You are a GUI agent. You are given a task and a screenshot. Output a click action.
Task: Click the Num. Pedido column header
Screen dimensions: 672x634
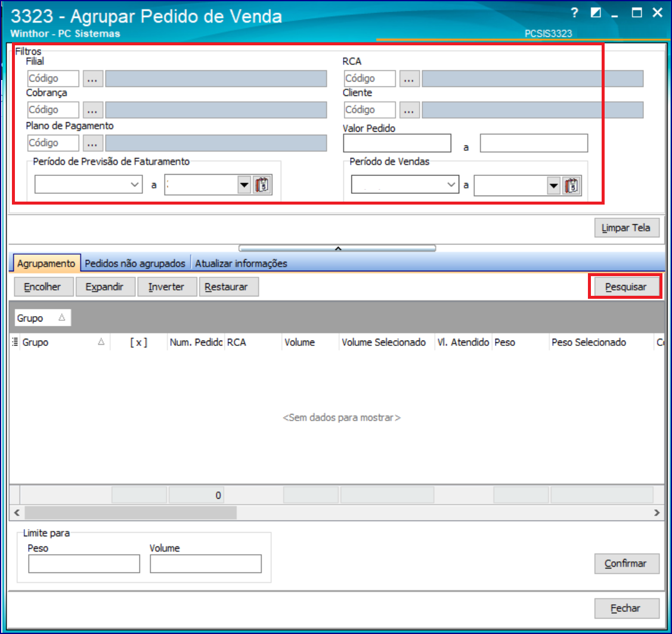[x=196, y=342]
